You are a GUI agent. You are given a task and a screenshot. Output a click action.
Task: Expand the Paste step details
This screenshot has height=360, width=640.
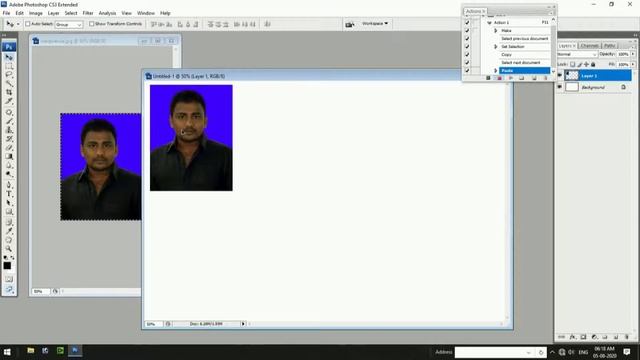click(496, 71)
